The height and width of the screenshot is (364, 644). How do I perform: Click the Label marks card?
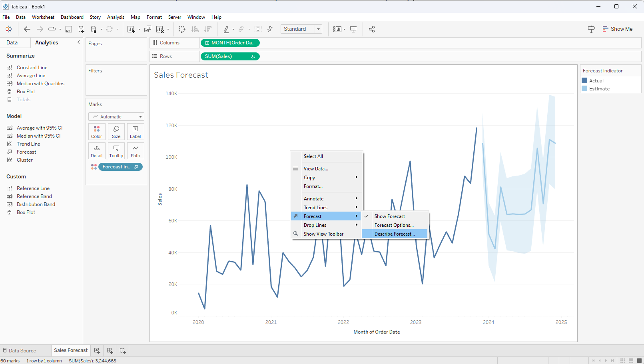(135, 132)
